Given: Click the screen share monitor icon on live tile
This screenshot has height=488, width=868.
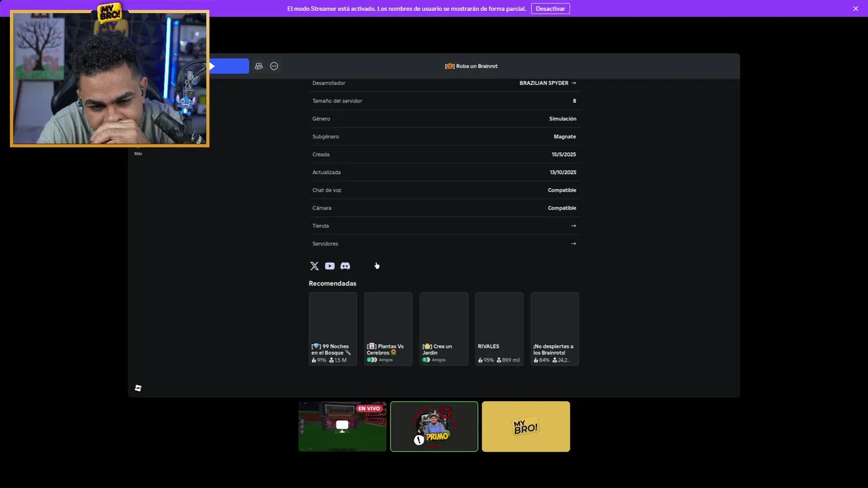Looking at the screenshot, I should 342,426.
